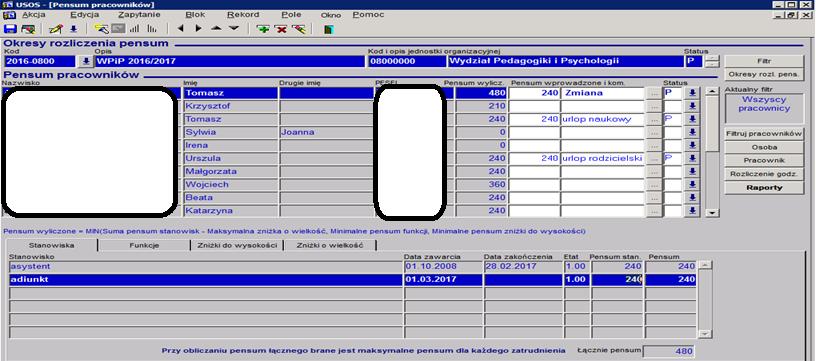Click the Save (floppy disk) toolbar icon
The height and width of the screenshot is (361, 816).
pos(10,29)
